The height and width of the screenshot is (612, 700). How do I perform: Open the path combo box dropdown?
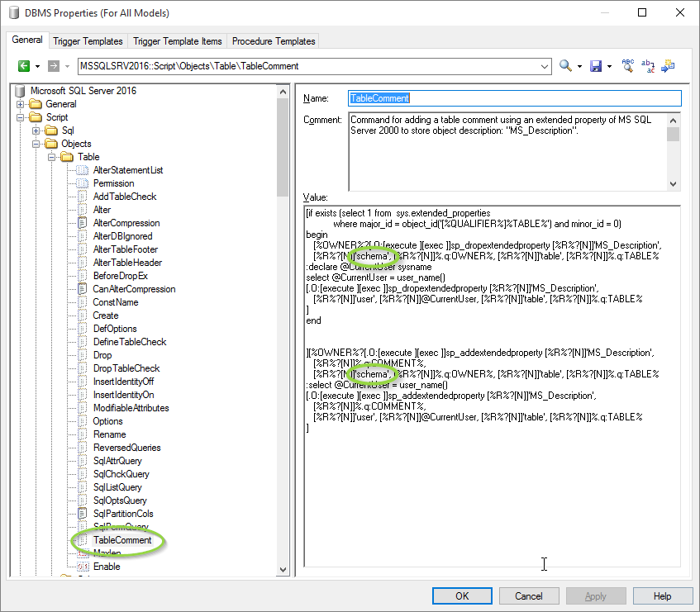pos(544,66)
